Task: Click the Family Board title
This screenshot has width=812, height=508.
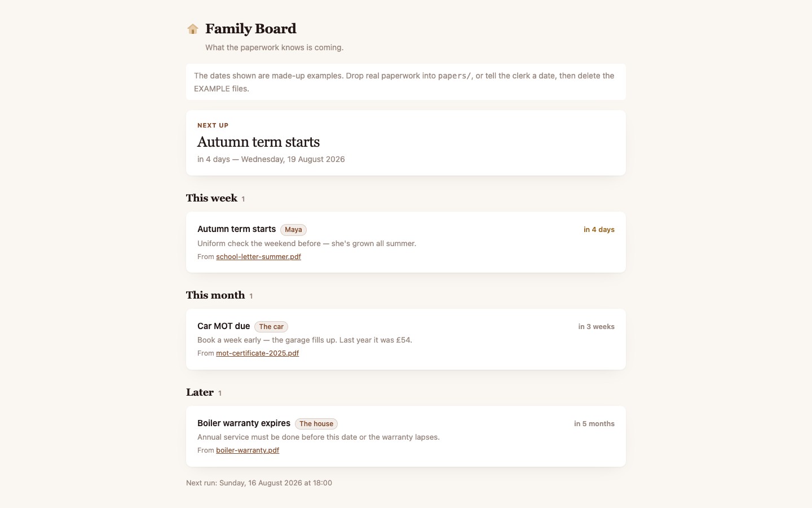Action: (x=251, y=29)
